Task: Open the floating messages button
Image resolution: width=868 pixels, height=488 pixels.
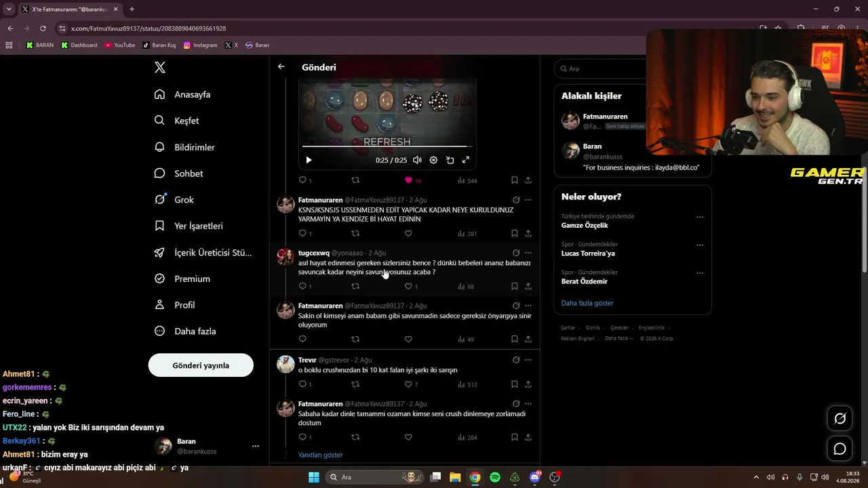Action: click(x=840, y=449)
